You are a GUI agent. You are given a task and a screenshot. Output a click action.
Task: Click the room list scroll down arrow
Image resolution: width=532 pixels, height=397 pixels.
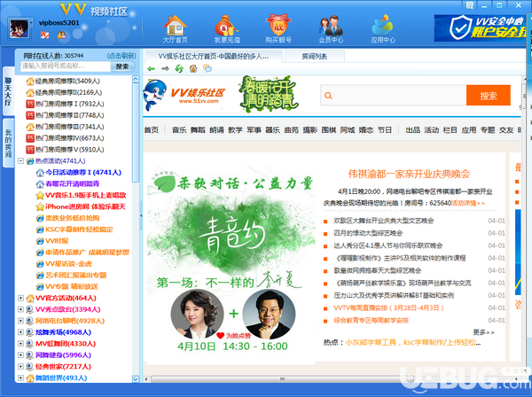point(136,378)
